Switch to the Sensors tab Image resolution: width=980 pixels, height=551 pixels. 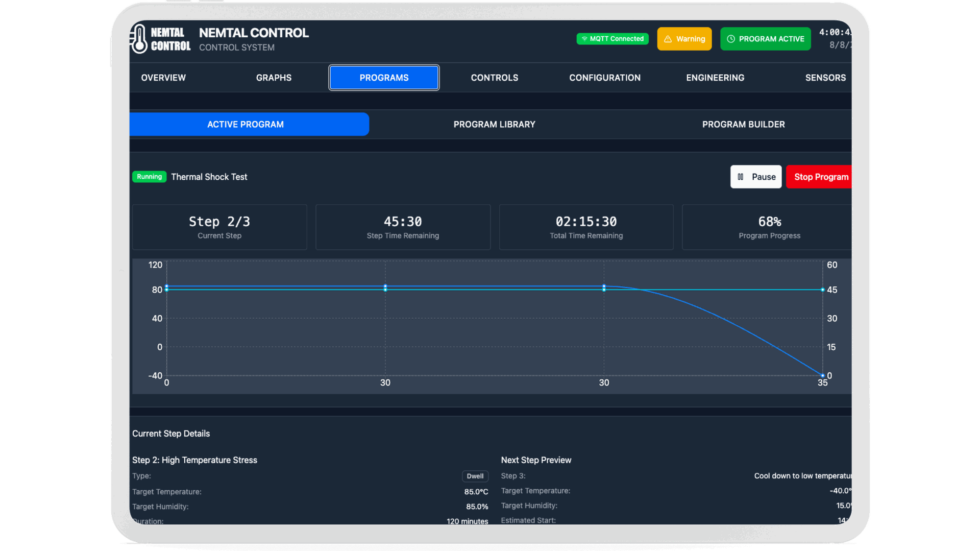click(825, 78)
